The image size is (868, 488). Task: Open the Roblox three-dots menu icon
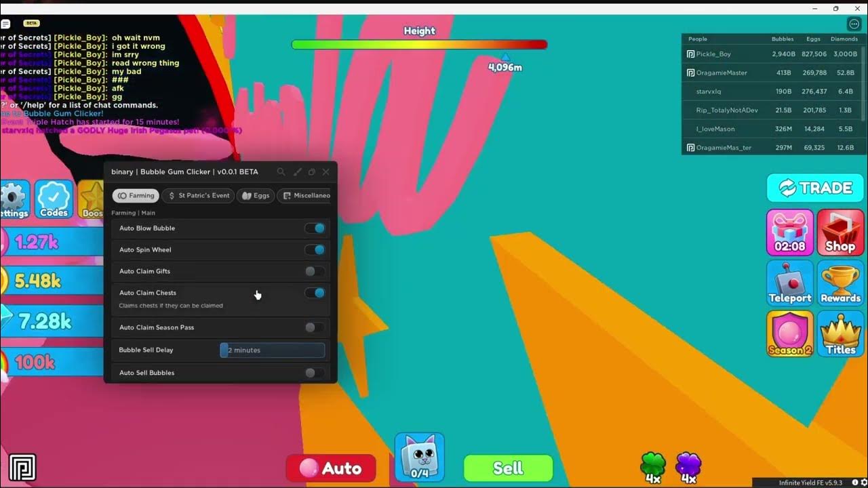854,24
